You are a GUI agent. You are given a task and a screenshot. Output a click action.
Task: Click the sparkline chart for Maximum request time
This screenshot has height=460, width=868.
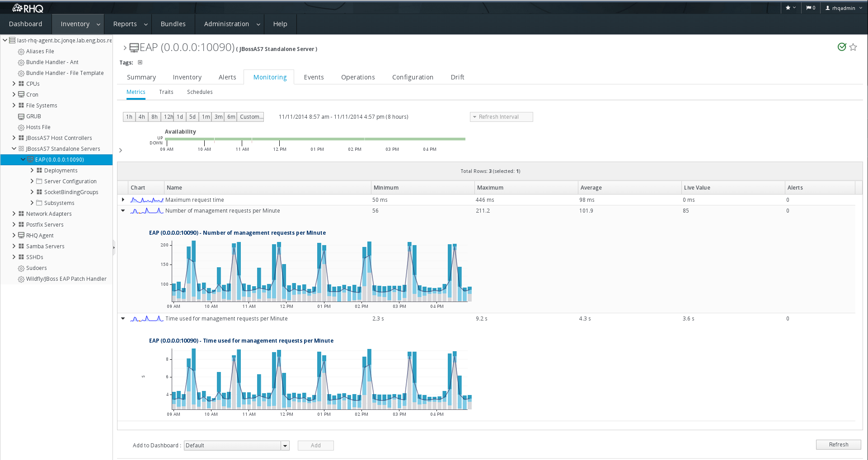[146, 199]
